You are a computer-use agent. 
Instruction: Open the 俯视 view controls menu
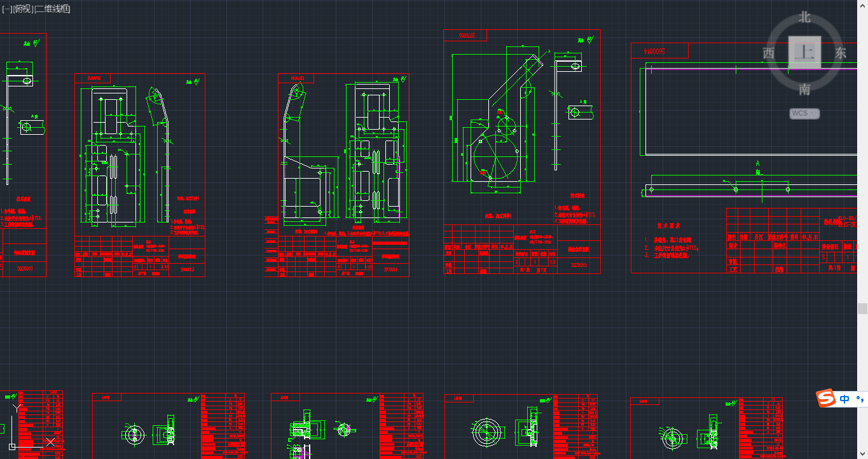[x=22, y=9]
